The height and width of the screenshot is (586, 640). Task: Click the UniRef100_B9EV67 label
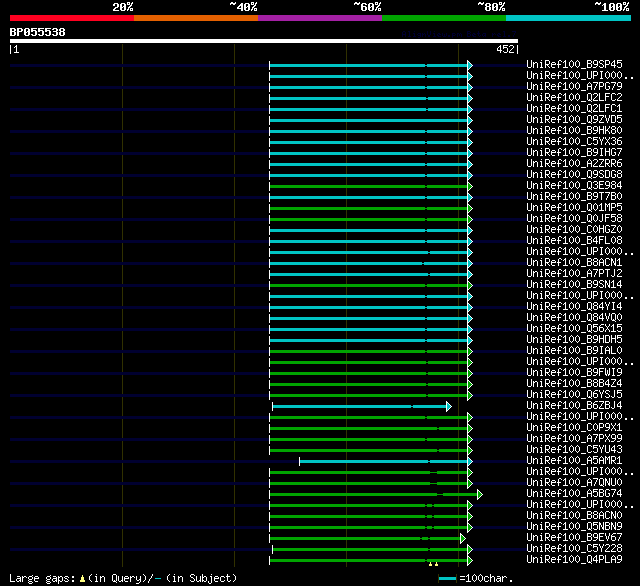pos(574,538)
